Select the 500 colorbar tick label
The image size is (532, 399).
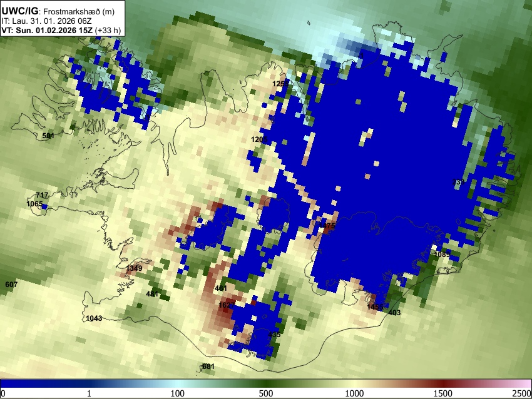pos(265,393)
